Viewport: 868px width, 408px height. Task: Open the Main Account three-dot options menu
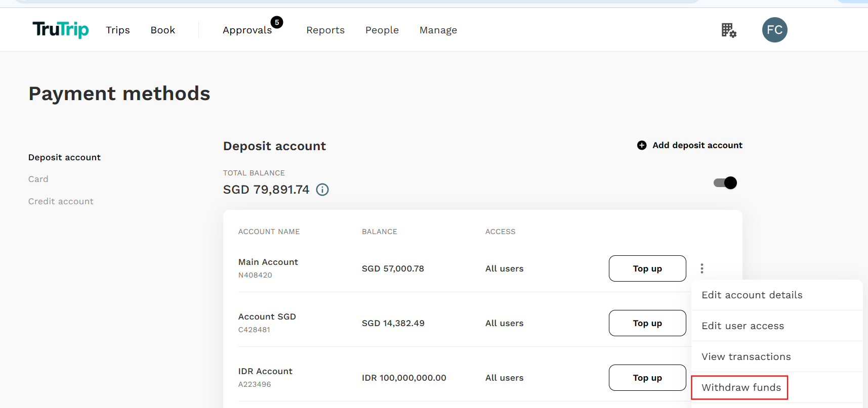coord(702,268)
